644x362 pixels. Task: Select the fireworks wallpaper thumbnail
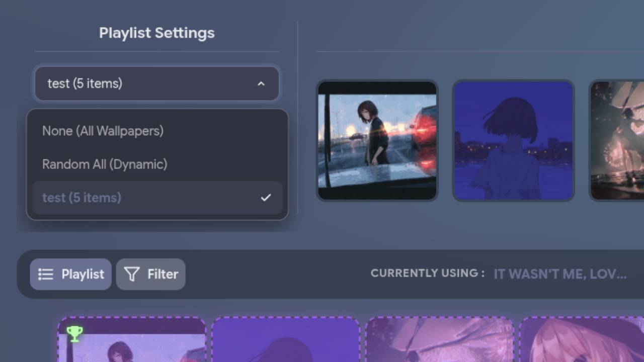617,141
